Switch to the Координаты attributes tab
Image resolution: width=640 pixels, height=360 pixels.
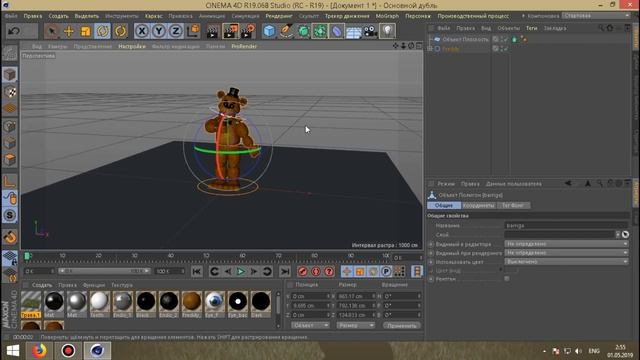pos(478,205)
